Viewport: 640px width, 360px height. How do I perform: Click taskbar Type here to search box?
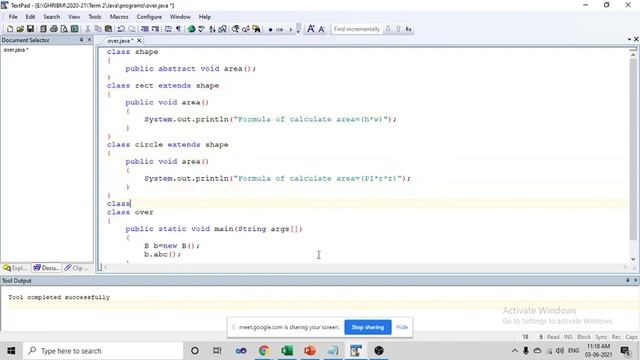[x=103, y=351]
